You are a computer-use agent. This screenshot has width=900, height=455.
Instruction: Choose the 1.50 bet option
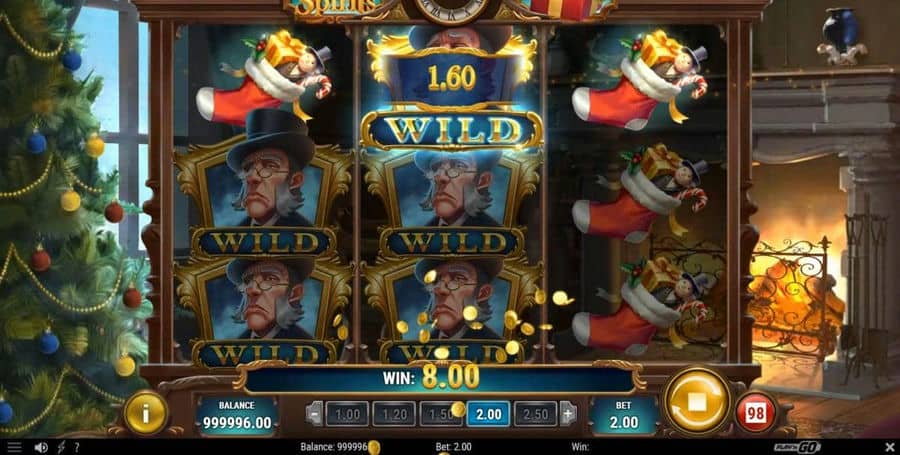point(441,414)
